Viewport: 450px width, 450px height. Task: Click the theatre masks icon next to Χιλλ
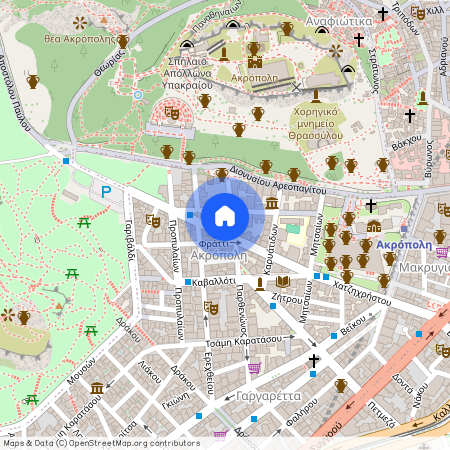418,12
